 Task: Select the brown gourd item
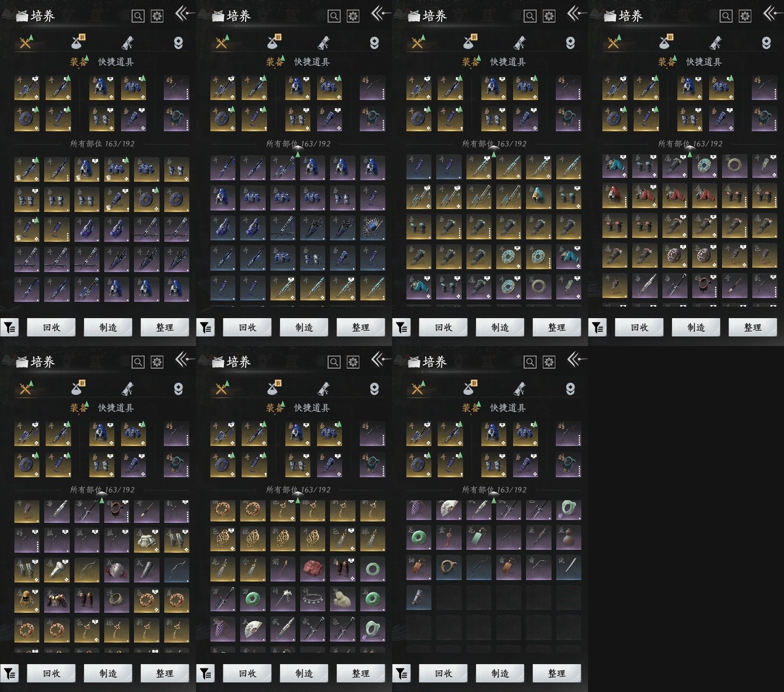(568, 537)
